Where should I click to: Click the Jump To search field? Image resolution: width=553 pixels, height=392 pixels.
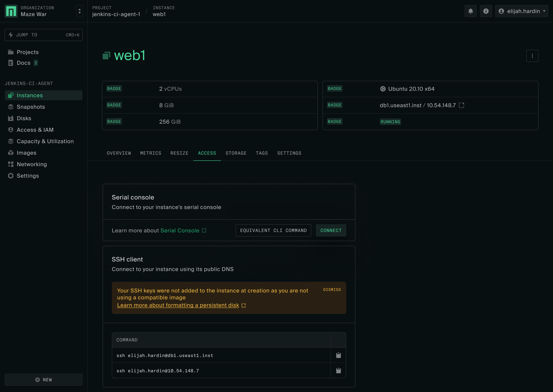pos(43,35)
